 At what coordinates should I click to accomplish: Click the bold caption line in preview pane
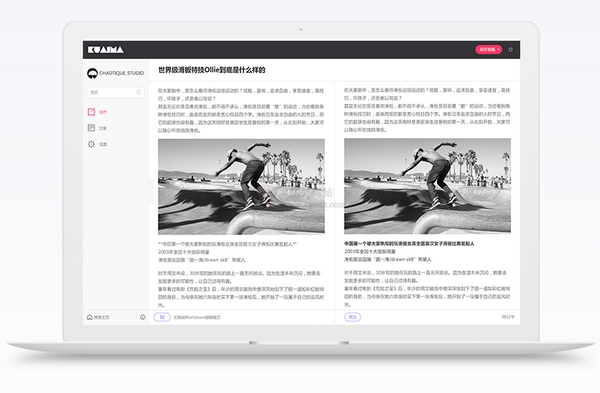409,243
